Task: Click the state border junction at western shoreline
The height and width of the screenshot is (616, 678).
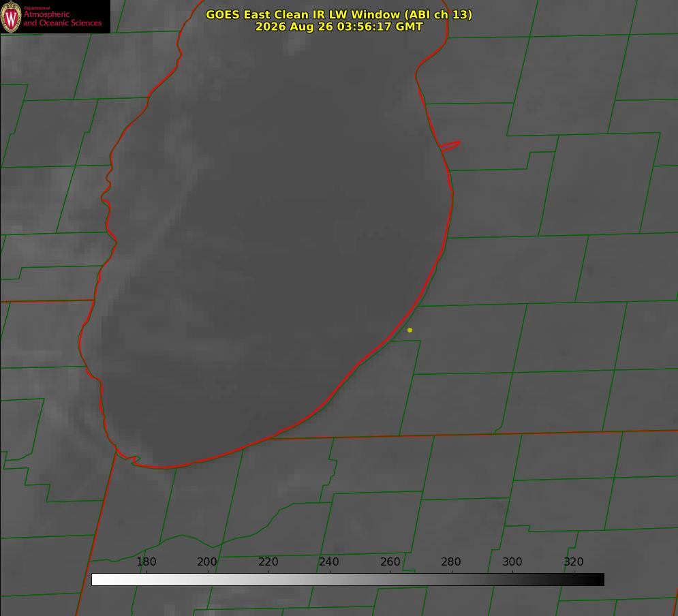Action: click(x=94, y=300)
